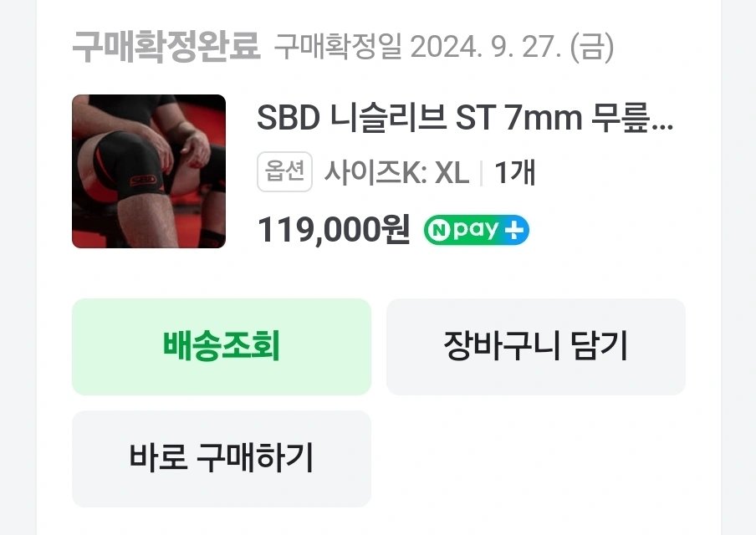This screenshot has width=756, height=535.
Task: Click the white plus sign in Npay badge
Action: point(514,230)
